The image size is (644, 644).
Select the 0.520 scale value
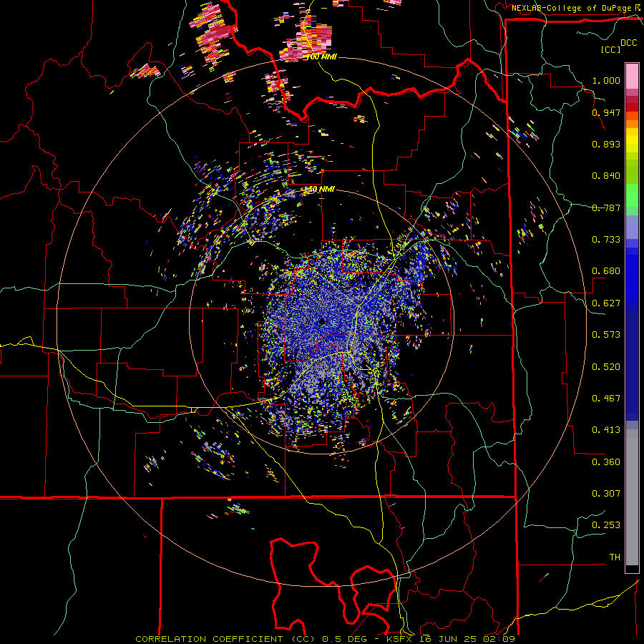click(606, 367)
